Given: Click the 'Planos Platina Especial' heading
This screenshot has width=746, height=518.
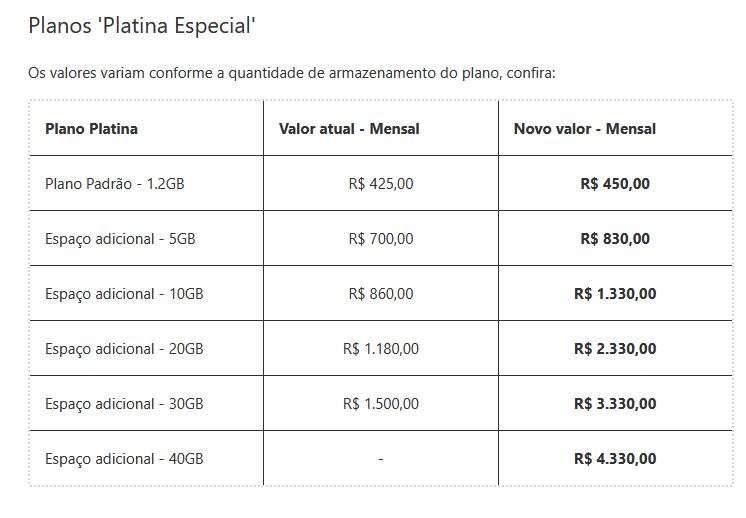Looking at the screenshot, I should point(142,26).
